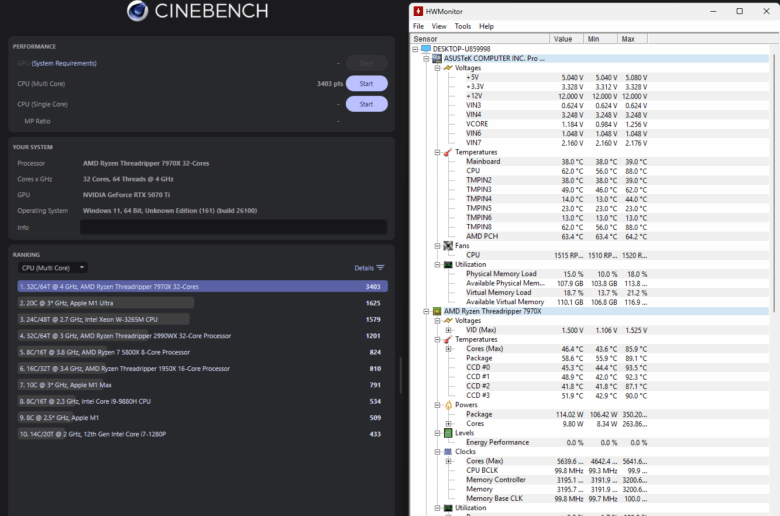Click the Powers flame icon under Threadripper
This screenshot has height=516, width=780.
click(447, 405)
